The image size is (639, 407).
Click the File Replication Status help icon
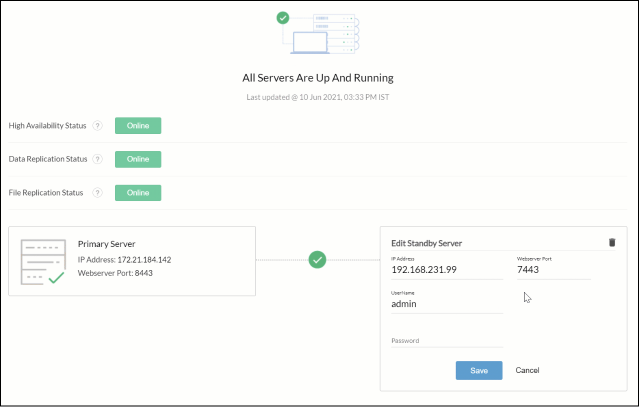(x=97, y=192)
